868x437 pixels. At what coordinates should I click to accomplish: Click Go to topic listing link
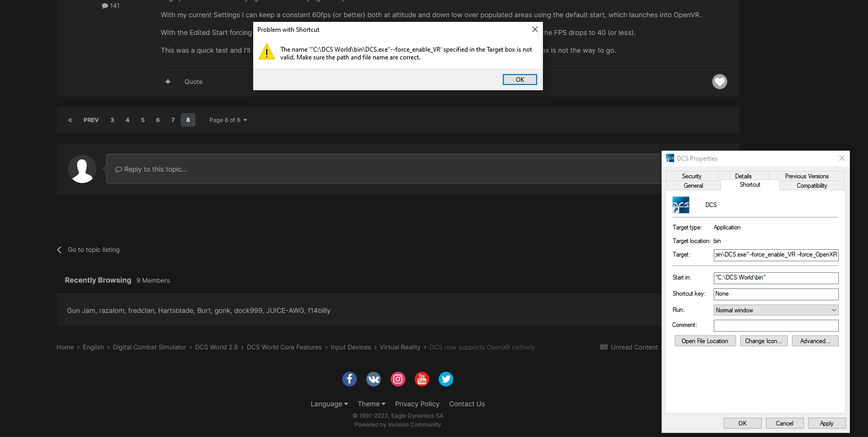pos(89,250)
